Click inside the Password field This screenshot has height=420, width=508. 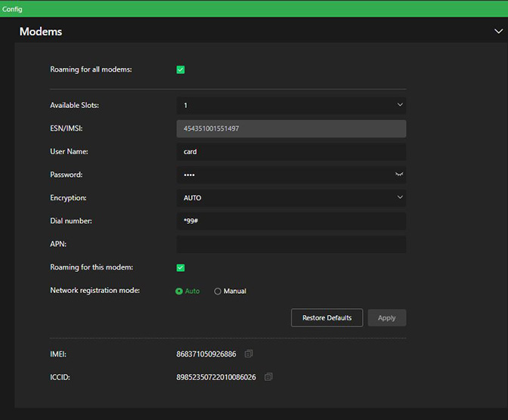283,175
